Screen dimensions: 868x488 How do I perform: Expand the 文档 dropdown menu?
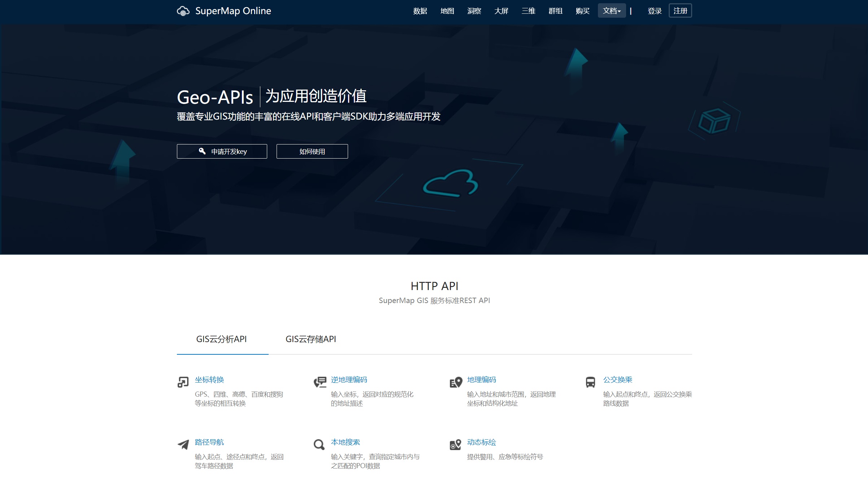pyautogui.click(x=612, y=11)
